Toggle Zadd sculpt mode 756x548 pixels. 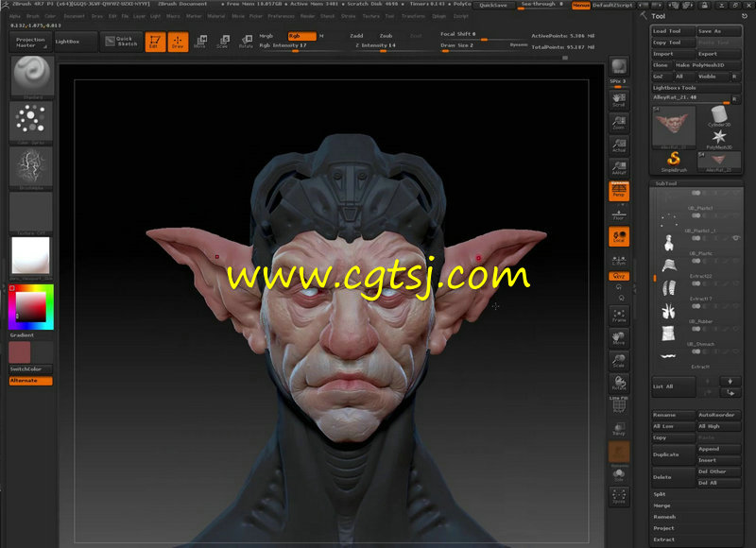click(356, 36)
